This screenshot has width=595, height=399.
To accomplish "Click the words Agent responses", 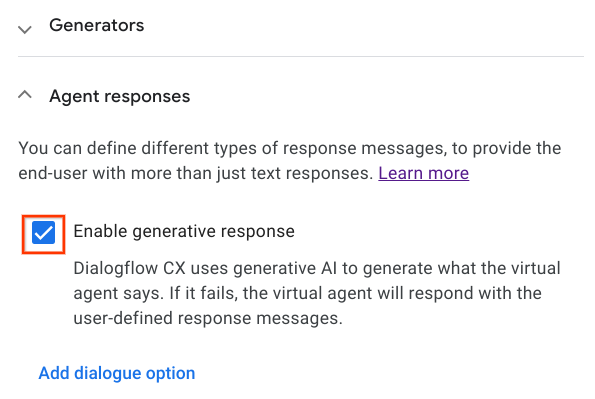I will pyautogui.click(x=120, y=96).
